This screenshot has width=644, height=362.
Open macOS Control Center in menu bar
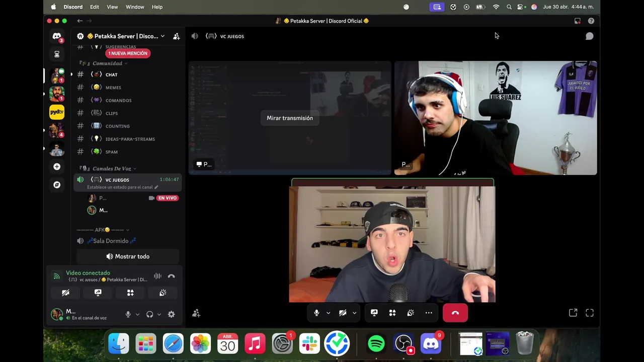click(x=521, y=7)
